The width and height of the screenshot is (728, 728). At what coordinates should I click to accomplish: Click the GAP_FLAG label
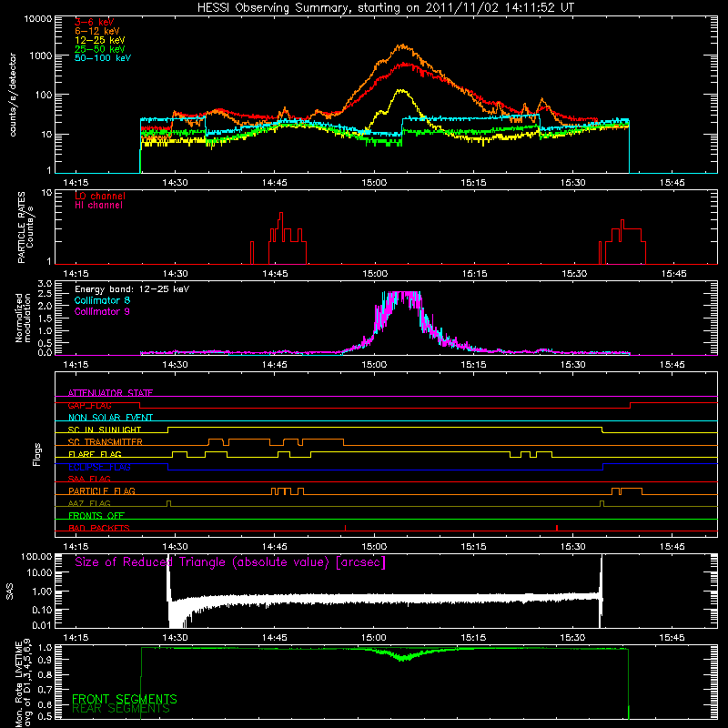click(89, 405)
